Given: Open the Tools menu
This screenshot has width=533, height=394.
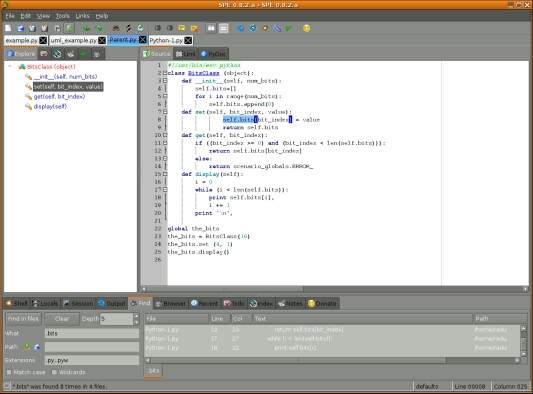Looking at the screenshot, I should [x=63, y=16].
